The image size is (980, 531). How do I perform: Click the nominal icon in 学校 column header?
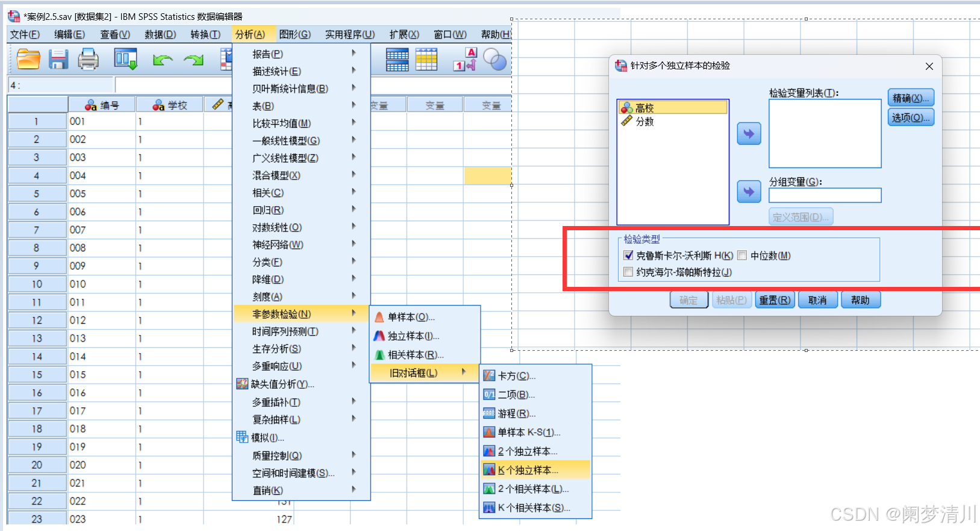point(158,105)
